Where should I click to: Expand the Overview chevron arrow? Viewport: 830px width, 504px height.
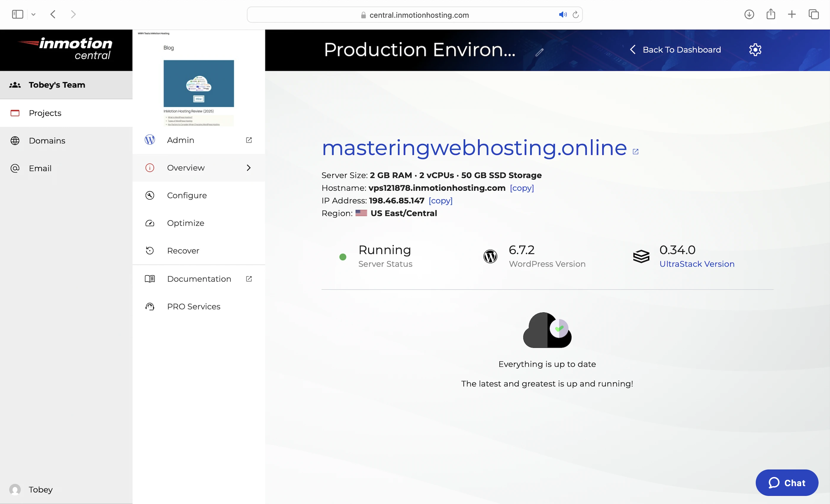pyautogui.click(x=249, y=168)
